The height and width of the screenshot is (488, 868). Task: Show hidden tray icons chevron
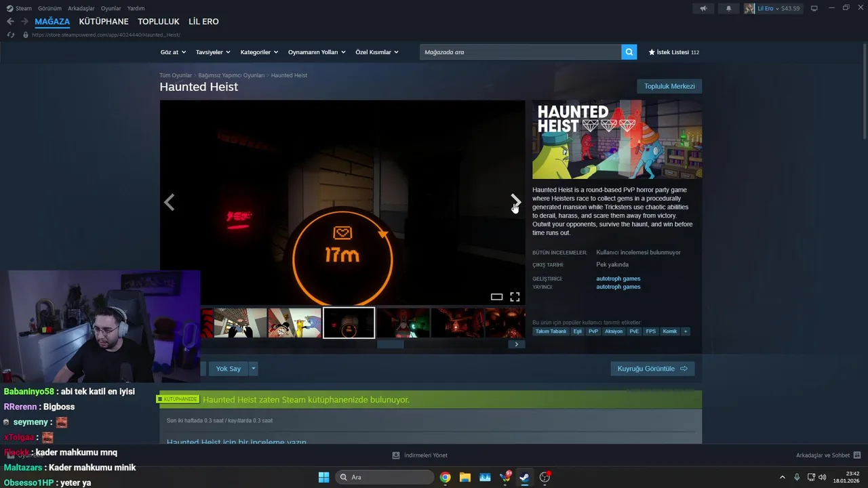(x=782, y=477)
